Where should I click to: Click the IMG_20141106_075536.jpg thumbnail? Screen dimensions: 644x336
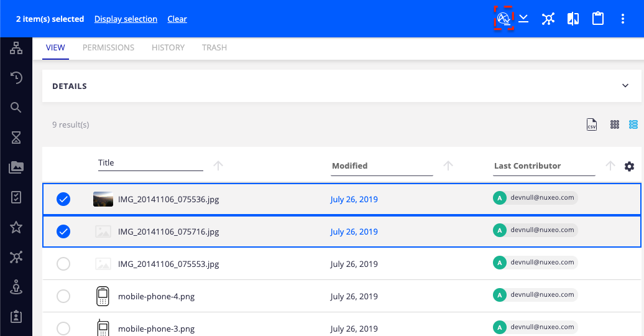point(103,199)
